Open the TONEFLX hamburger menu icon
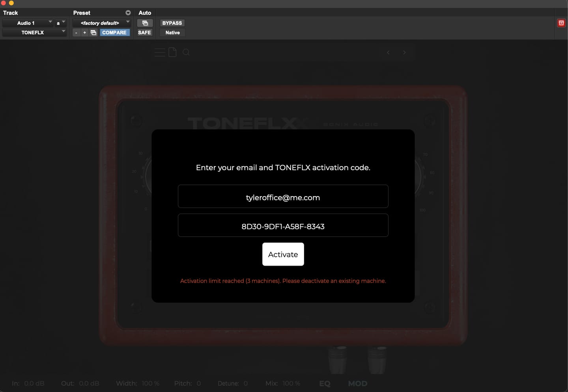This screenshot has height=392, width=568. 160,52
